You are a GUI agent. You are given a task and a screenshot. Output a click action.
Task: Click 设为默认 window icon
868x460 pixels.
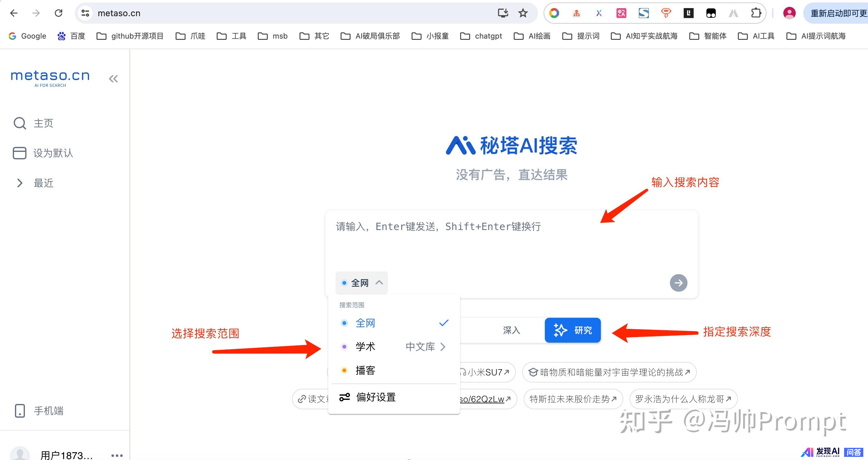tap(20, 153)
